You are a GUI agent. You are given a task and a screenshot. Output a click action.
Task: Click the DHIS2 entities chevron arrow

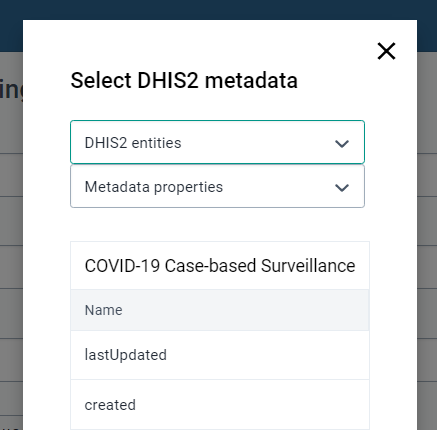342,144
